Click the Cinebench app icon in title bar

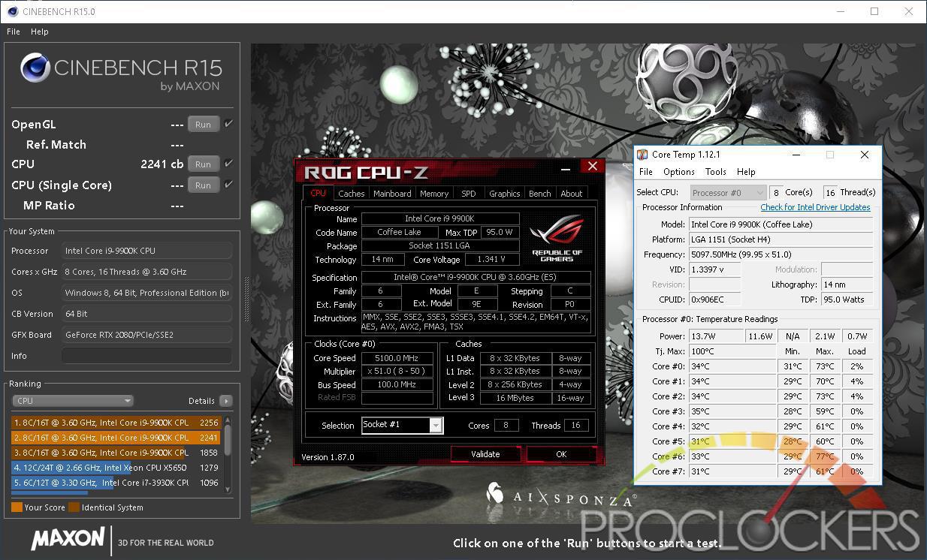(x=12, y=11)
